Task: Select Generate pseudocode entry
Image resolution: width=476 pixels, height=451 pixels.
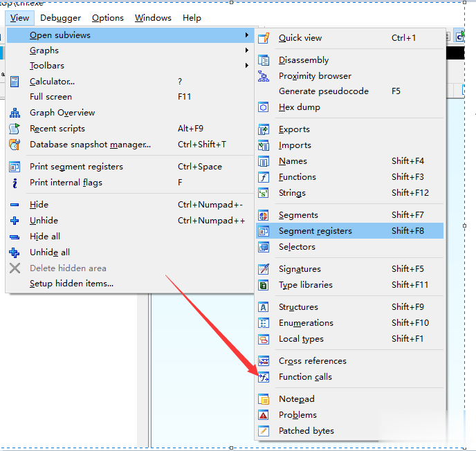Action: (x=323, y=91)
